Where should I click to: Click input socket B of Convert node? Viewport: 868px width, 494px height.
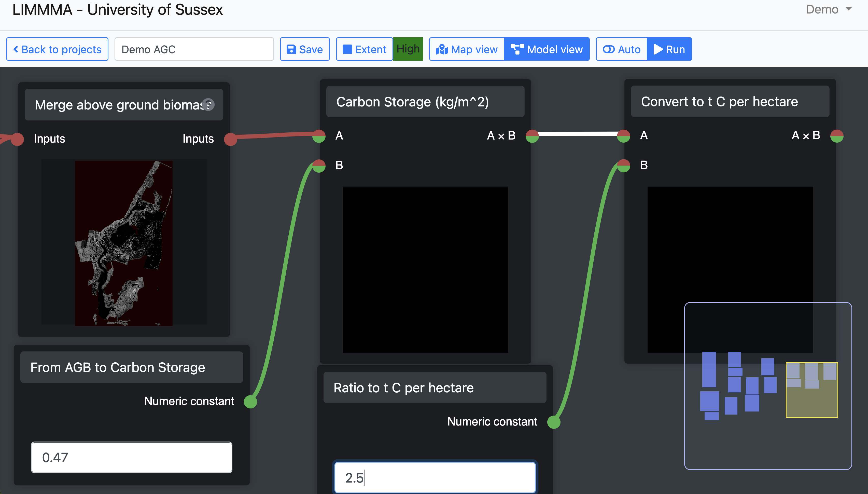pos(624,166)
